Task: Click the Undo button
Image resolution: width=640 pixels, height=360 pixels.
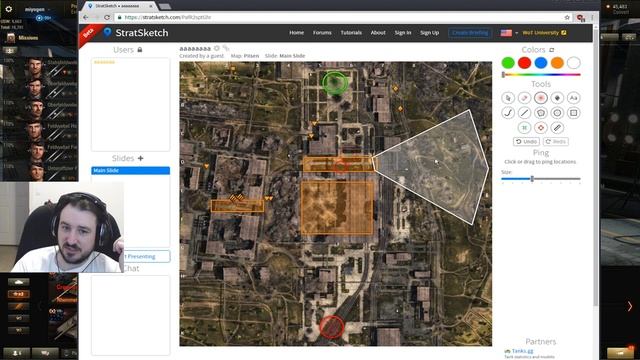Action: [526, 142]
